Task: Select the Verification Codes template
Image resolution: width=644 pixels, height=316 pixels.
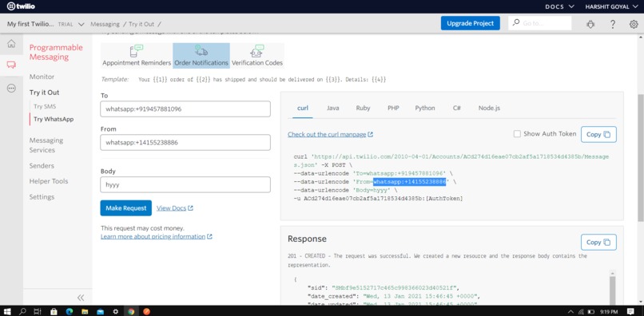Action: pos(257,56)
